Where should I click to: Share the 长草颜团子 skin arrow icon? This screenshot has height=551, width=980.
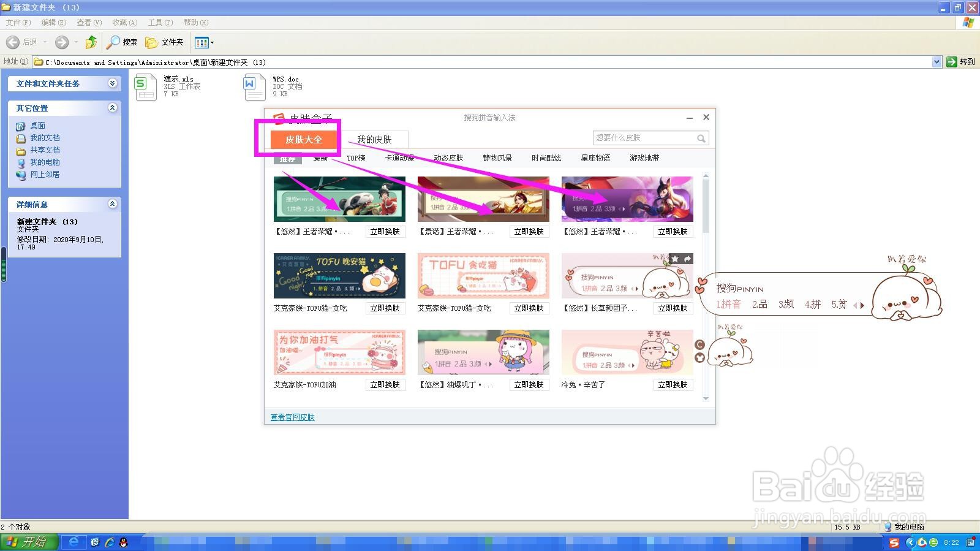point(687,259)
